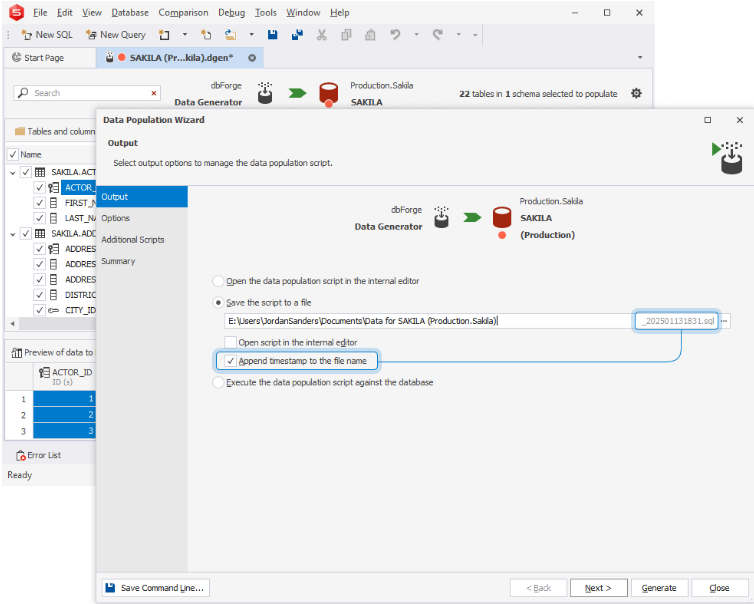
Task: Click the Undo arrow icon
Action: pyautogui.click(x=395, y=35)
